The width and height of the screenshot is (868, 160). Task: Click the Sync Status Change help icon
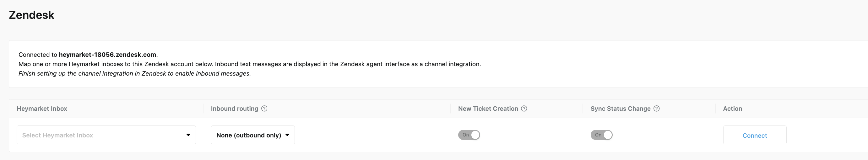[656, 109]
